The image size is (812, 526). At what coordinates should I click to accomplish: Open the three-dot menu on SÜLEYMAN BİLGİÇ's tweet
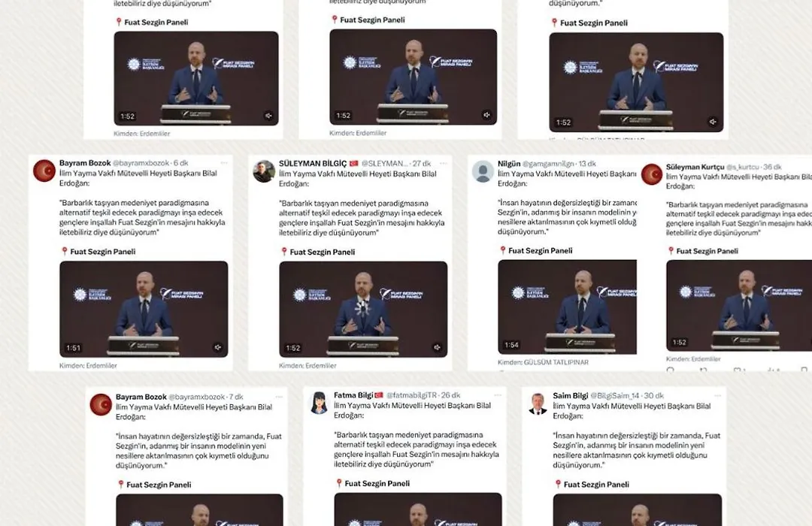(x=444, y=163)
